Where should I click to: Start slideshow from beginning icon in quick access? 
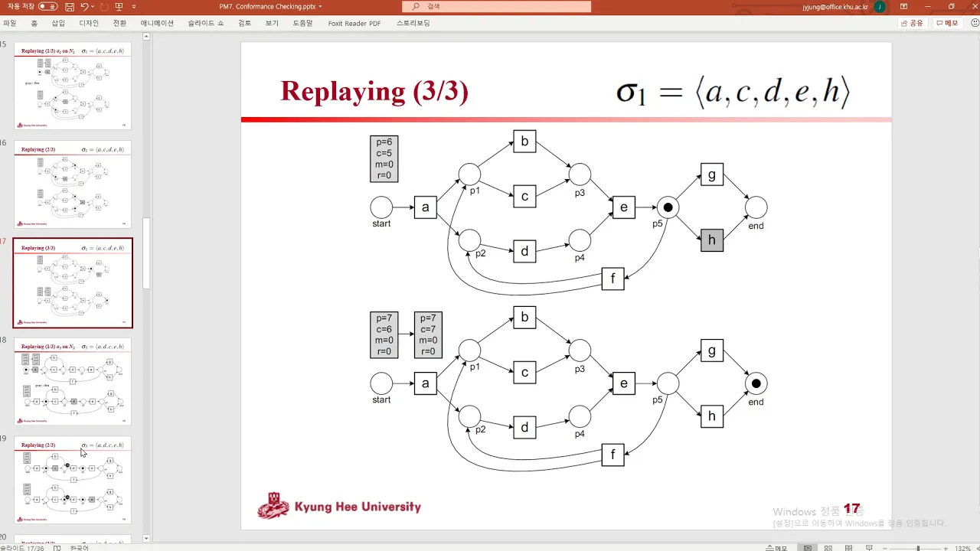[119, 6]
